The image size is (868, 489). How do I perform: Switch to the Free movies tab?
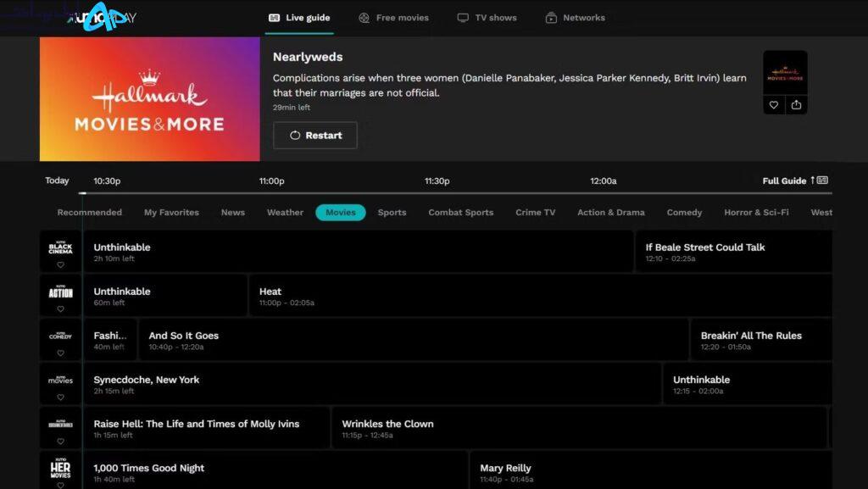coord(393,18)
